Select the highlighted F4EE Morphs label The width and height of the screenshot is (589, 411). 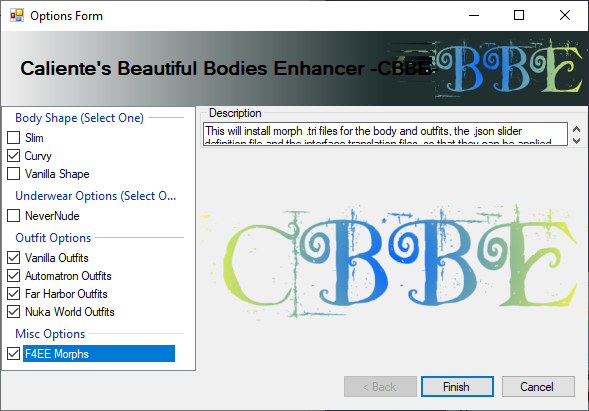point(99,354)
